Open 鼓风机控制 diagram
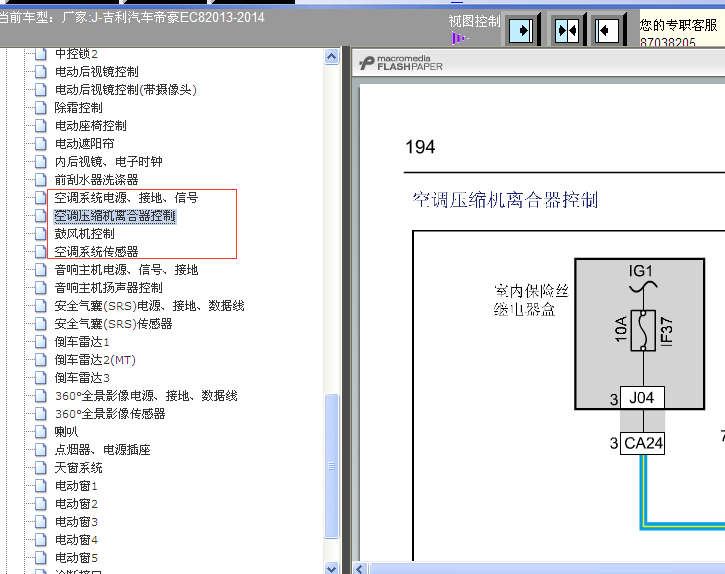The width and height of the screenshot is (725, 574). [85, 234]
